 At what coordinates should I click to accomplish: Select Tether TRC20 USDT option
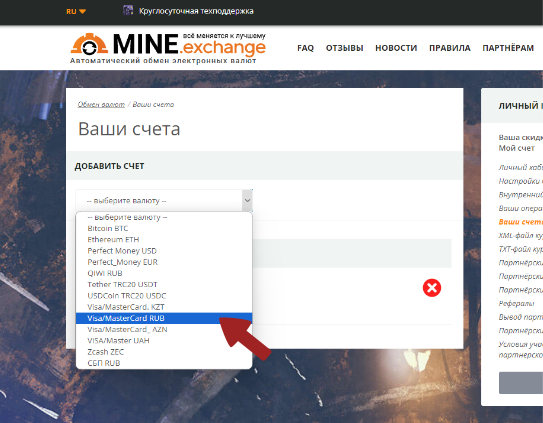coord(164,284)
